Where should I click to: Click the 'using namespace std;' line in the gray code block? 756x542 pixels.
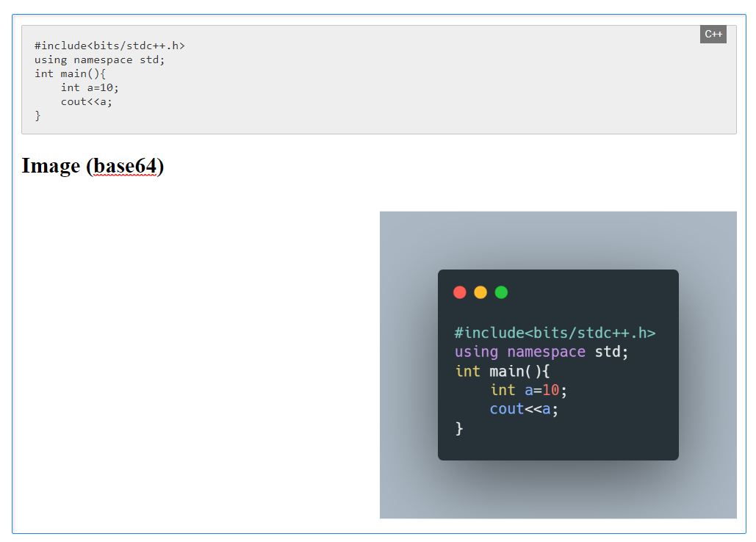99,59
